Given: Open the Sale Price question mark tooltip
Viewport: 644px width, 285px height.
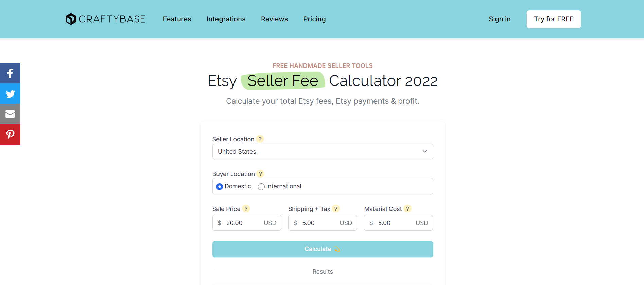Looking at the screenshot, I should [x=246, y=209].
